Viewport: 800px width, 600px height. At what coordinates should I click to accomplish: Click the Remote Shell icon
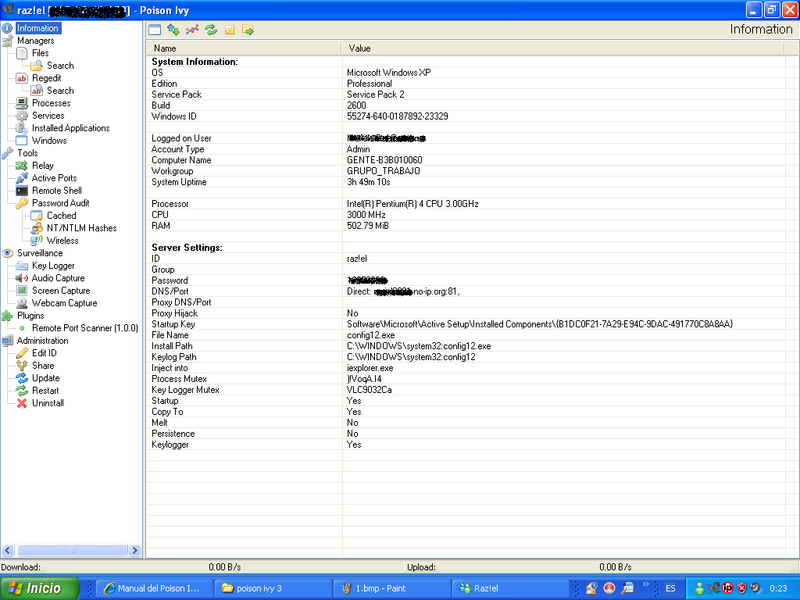click(21, 191)
